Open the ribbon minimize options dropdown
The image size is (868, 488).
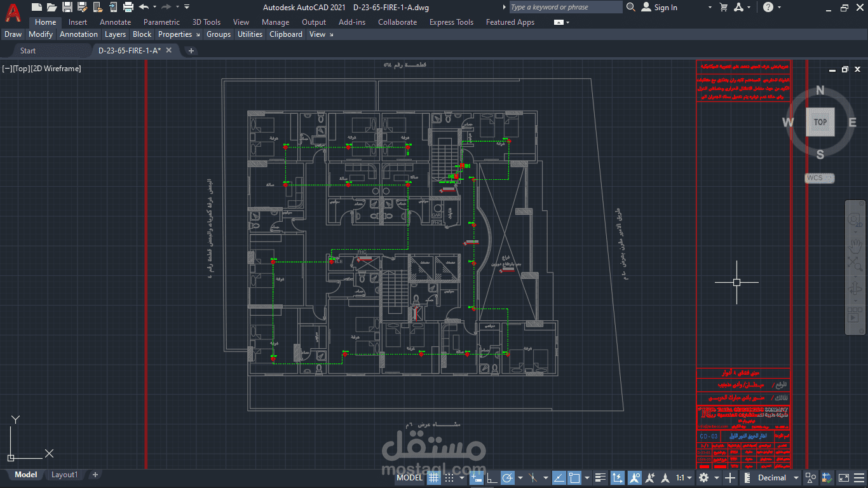click(567, 22)
